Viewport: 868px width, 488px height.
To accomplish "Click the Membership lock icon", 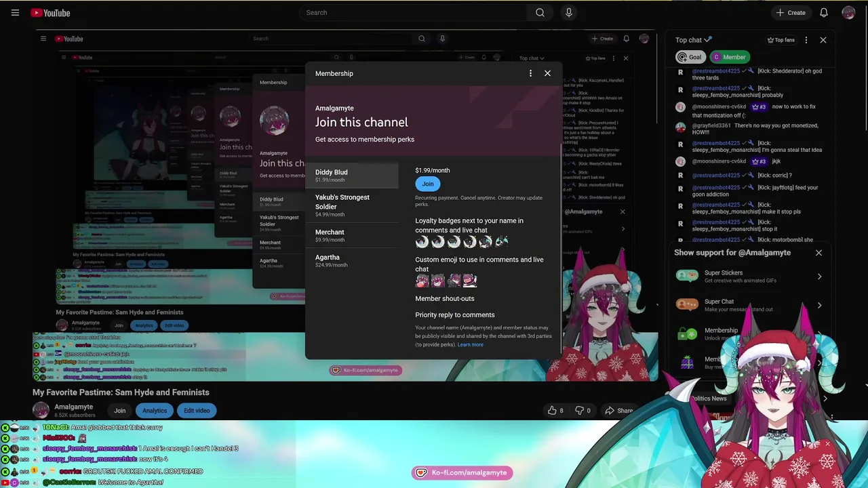I will [x=687, y=333].
